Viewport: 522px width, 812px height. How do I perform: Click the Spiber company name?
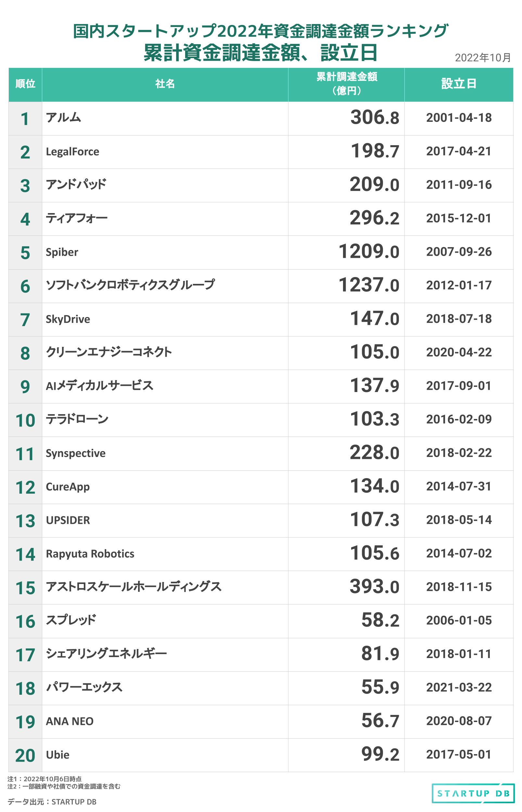point(62,252)
